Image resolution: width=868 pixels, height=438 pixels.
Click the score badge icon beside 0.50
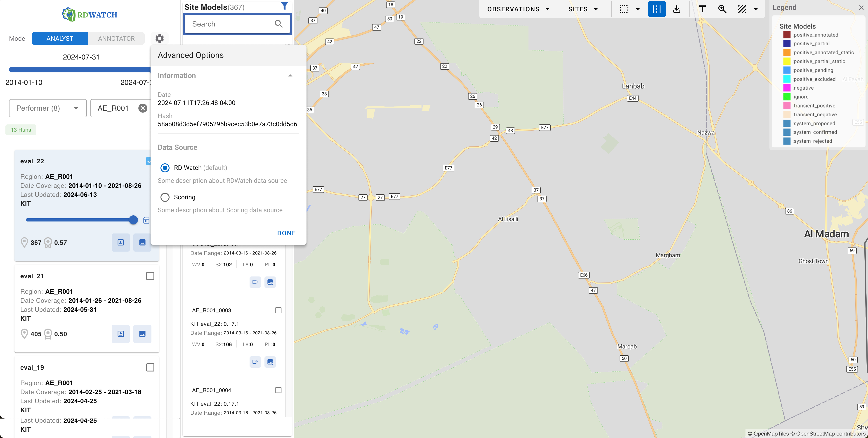tap(48, 334)
